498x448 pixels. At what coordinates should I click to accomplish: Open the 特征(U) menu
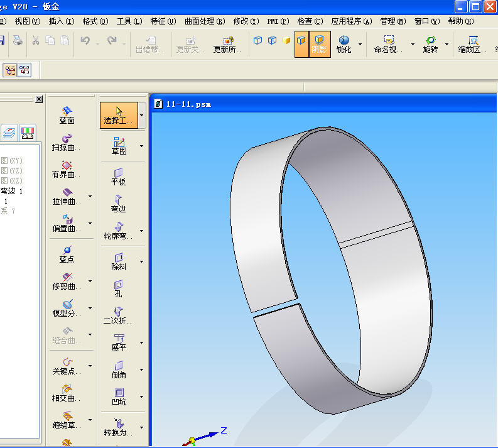(x=163, y=21)
